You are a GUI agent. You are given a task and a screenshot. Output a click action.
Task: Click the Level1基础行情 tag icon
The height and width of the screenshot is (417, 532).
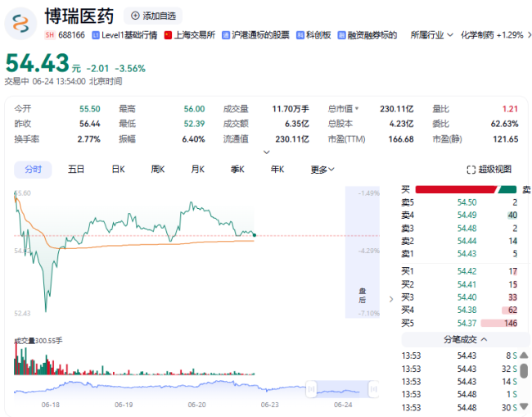click(x=96, y=35)
